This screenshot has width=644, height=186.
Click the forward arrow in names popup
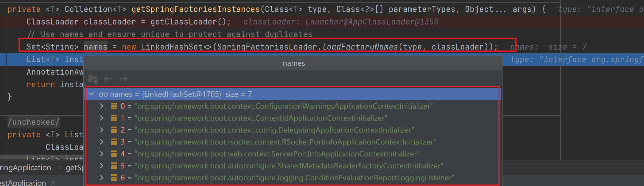click(x=124, y=79)
